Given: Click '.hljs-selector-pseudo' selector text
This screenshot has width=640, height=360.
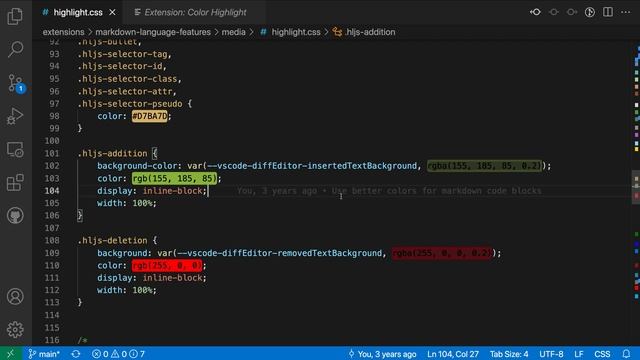Looking at the screenshot, I should click(x=130, y=104).
